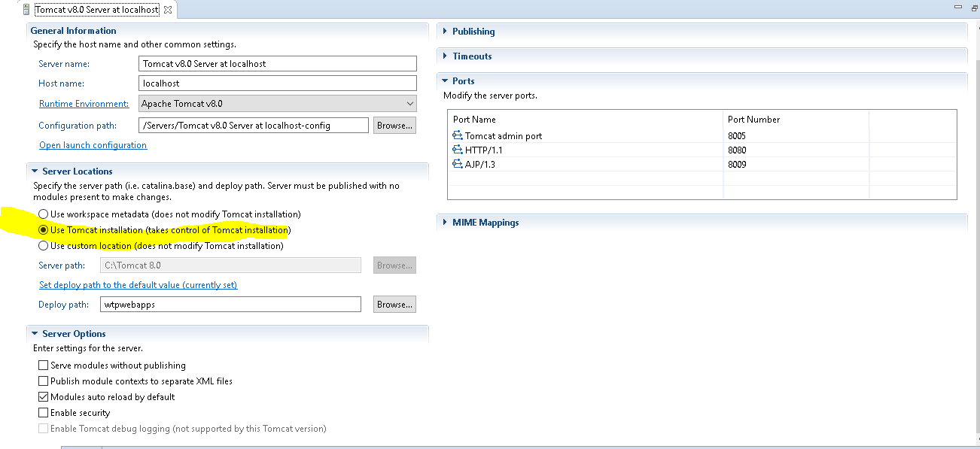Screen dimensions: 980x449
Task: Click the Deploy path field containing wtpwebapps
Action: (x=230, y=305)
